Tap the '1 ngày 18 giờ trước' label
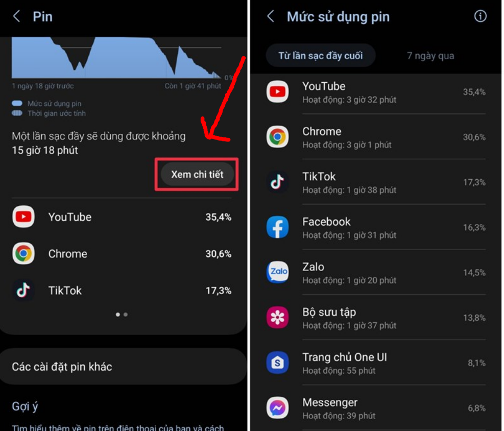504x431 pixels. point(43,86)
